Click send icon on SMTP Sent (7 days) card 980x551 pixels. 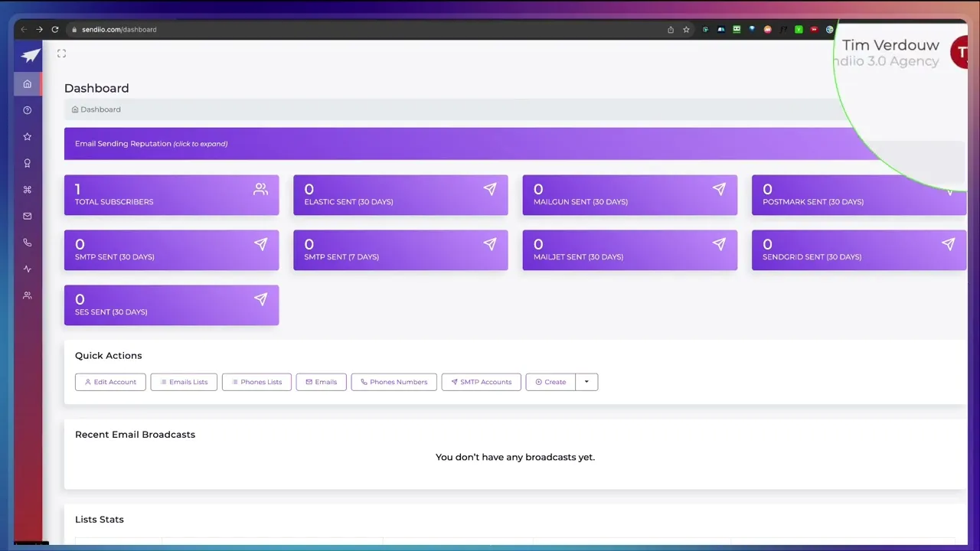[490, 244]
